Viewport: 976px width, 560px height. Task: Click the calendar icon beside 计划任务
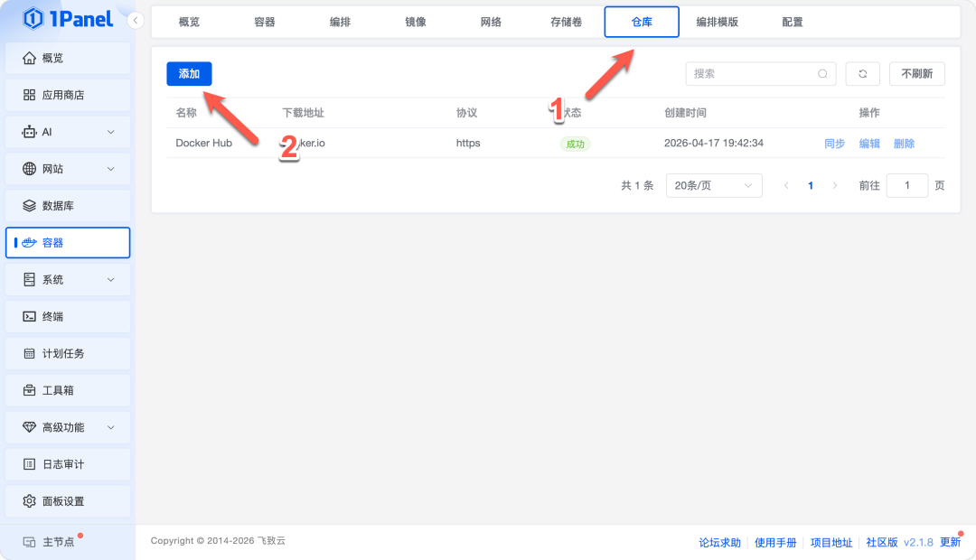[29, 353]
